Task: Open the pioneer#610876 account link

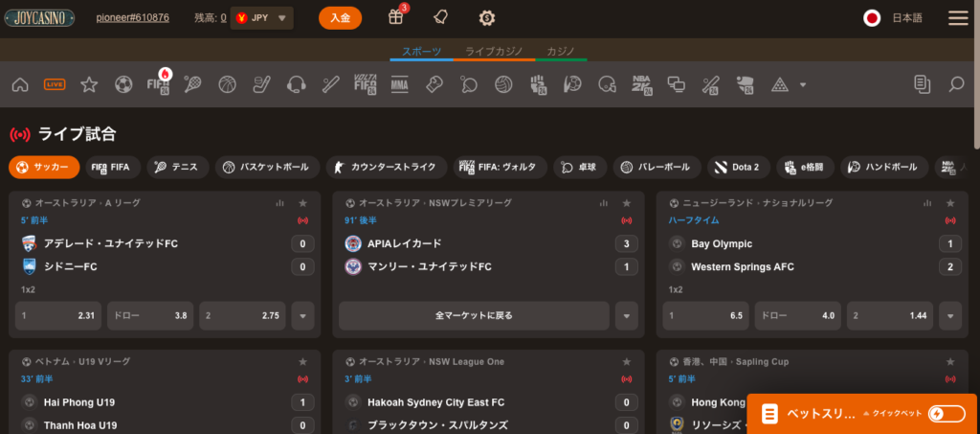Action: tap(132, 17)
